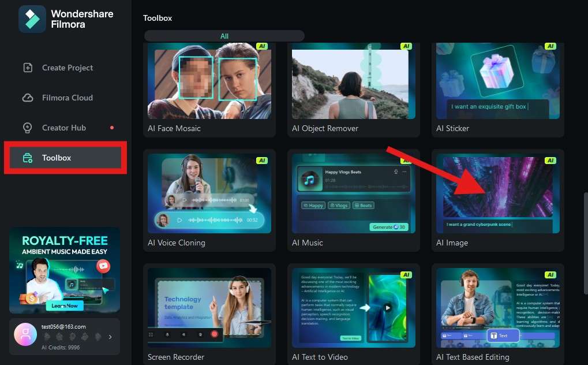This screenshot has height=365, width=588.
Task: Click AI badge on AI Voice Cloning card
Action: pyautogui.click(x=262, y=161)
